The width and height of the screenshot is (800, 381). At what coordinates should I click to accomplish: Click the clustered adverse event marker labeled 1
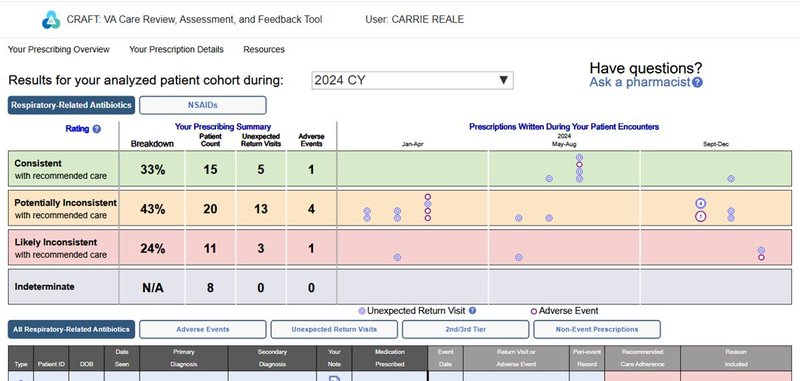[701, 216]
